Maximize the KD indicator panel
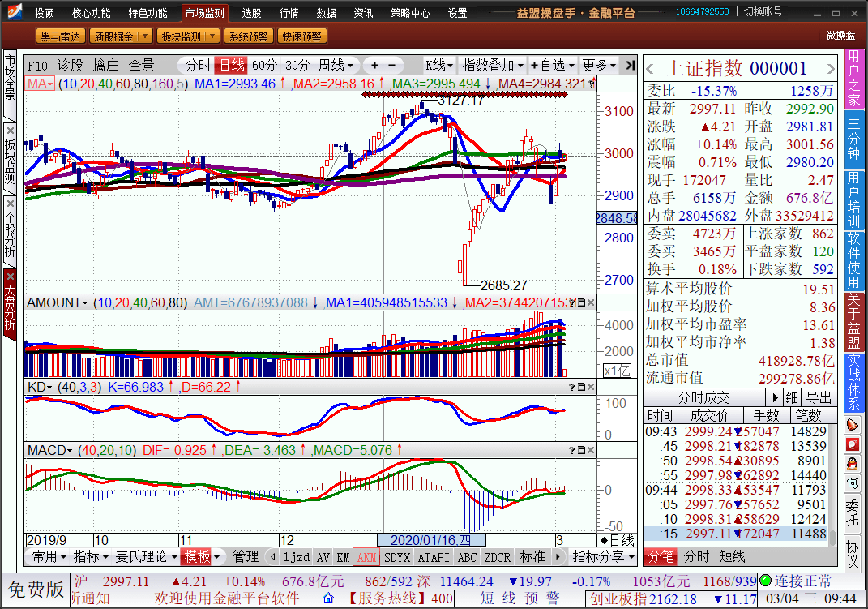This screenshot has width=868, height=609. 581,387
